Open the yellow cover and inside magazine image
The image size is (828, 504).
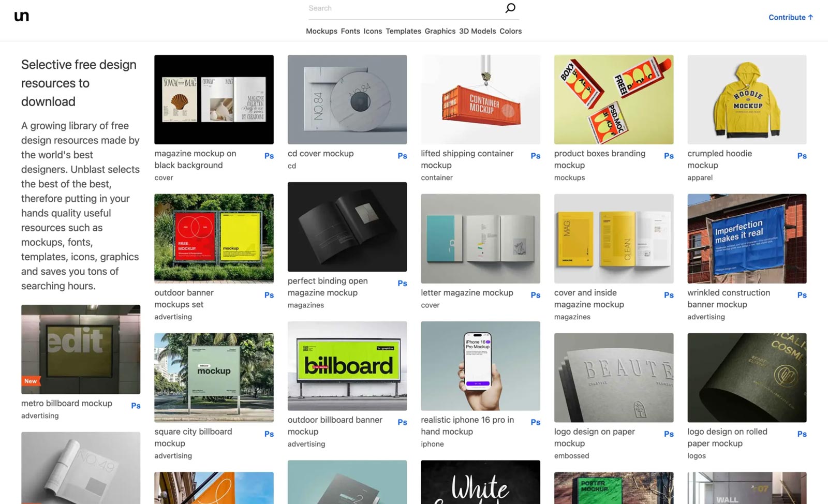[614, 239]
